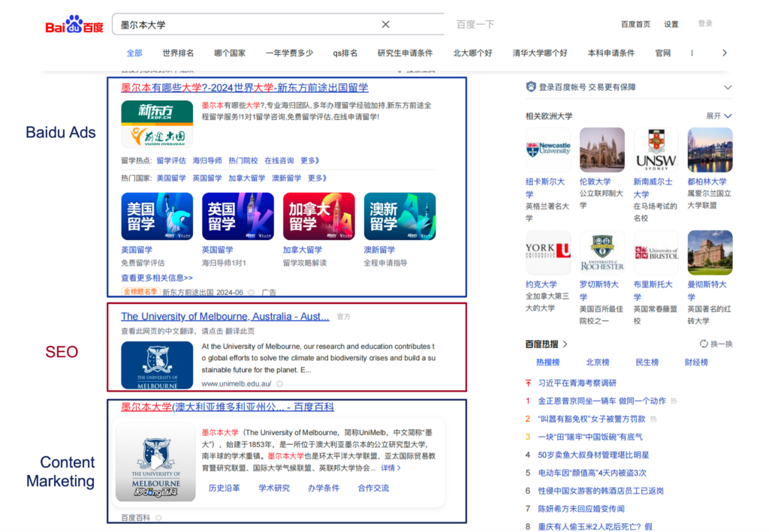Select the 全部 tab
The height and width of the screenshot is (532, 769).
134,53
